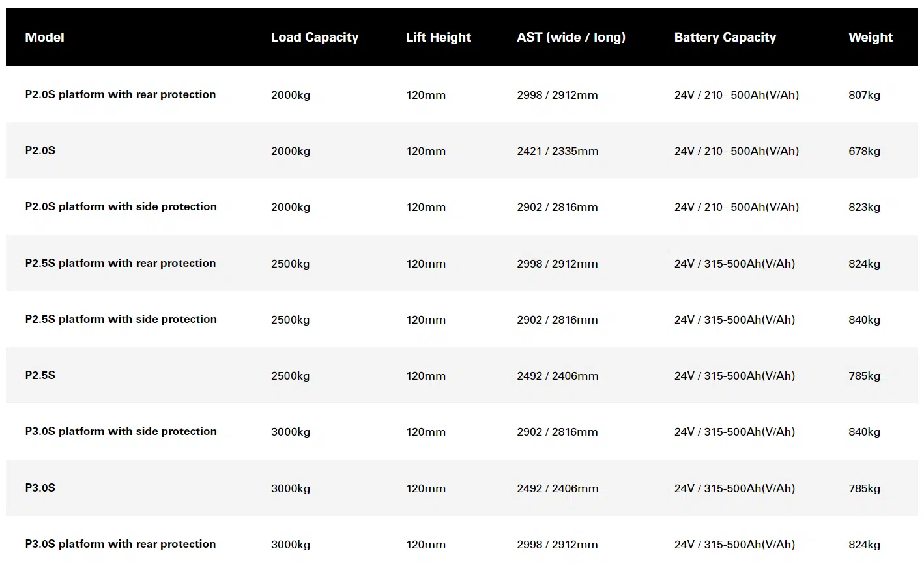Select the plain P2.5S model name
The height and width of the screenshot is (566, 924).
point(40,375)
